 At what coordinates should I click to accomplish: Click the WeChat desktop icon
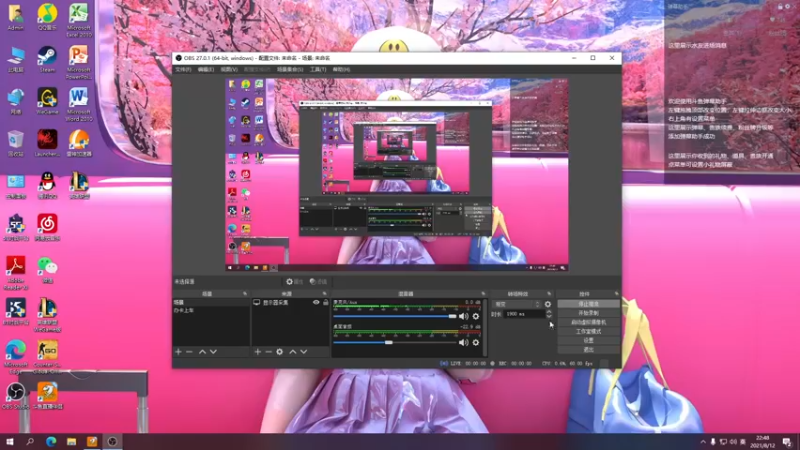tap(47, 270)
